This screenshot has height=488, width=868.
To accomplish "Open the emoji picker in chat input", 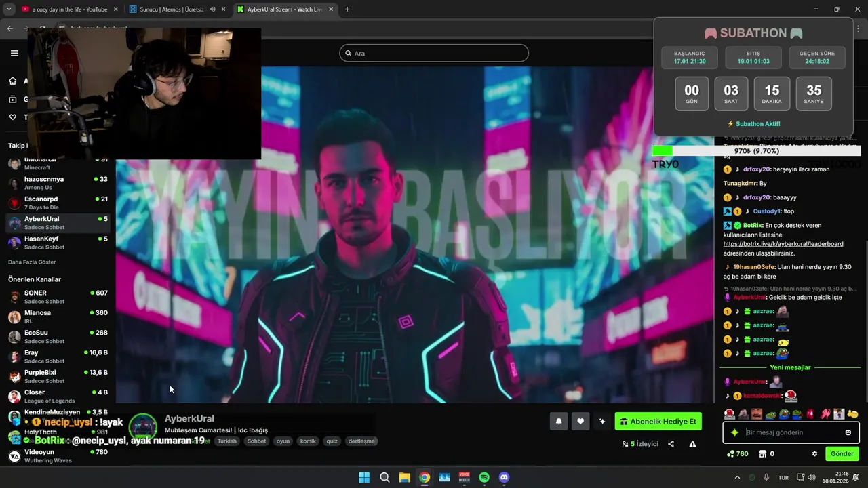I will pyautogui.click(x=848, y=432).
